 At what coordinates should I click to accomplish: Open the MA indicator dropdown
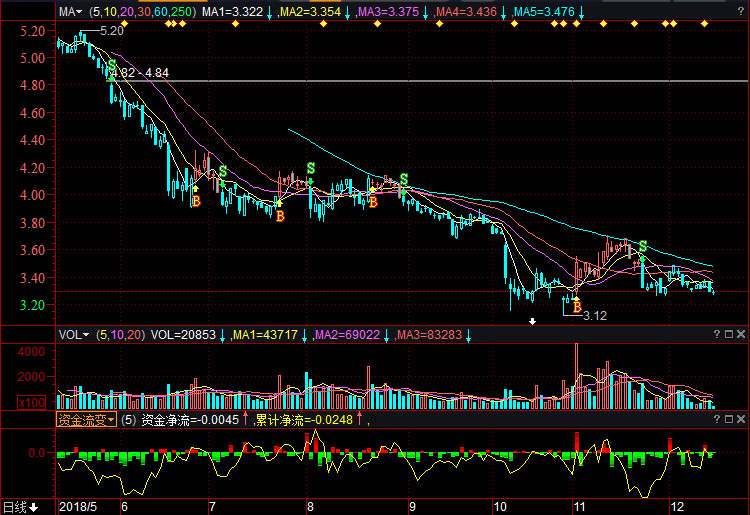point(70,12)
